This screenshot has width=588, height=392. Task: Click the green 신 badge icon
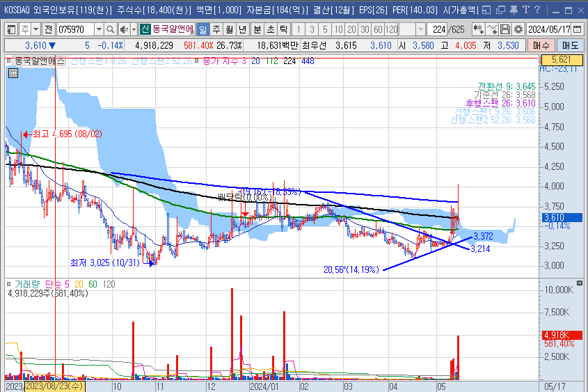(x=145, y=29)
